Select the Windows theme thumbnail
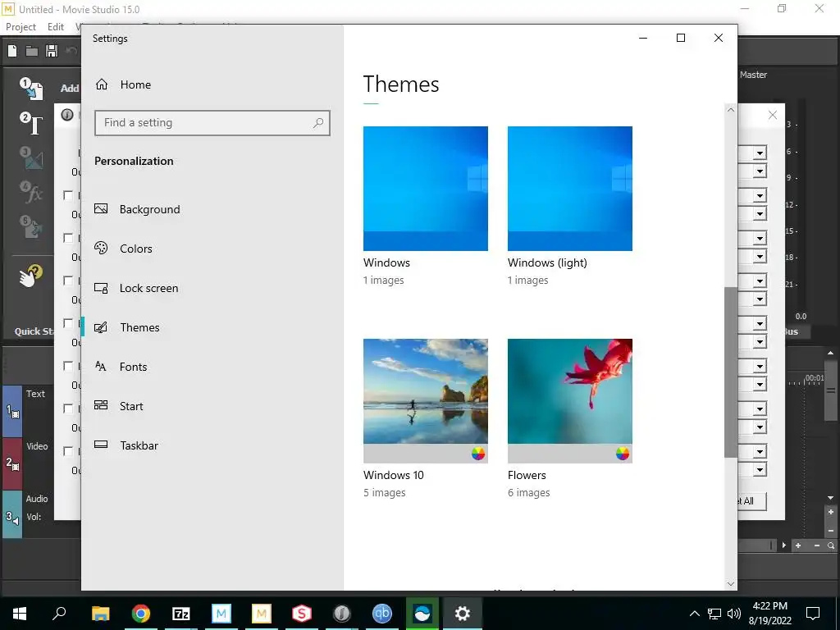This screenshot has height=630, width=840. click(426, 189)
